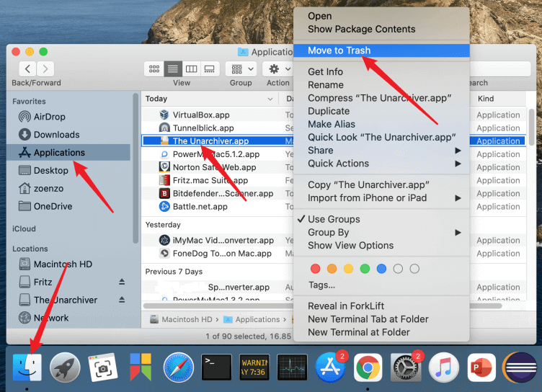Eject The Unarchiver volume in sidebar
The height and width of the screenshot is (392, 542).
pyautogui.click(x=122, y=300)
